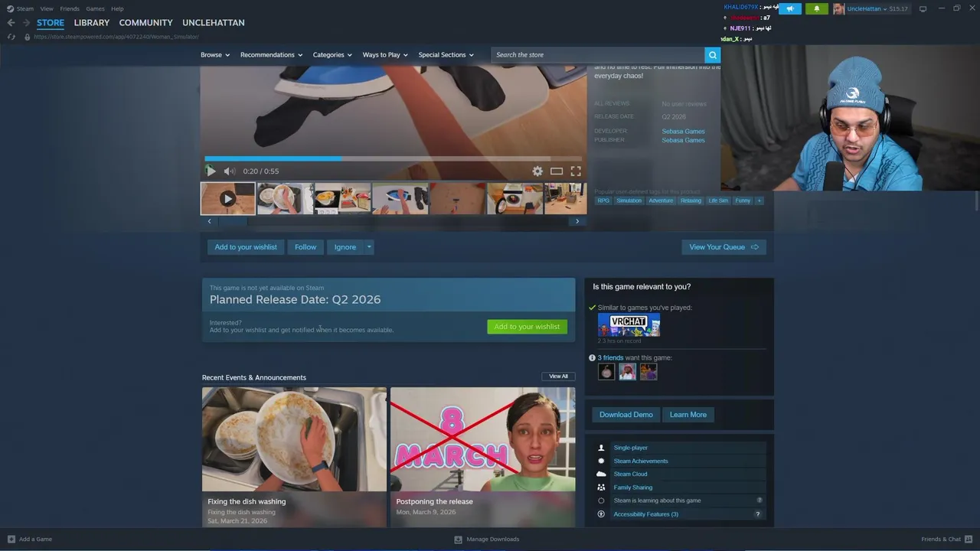Expand the Categories dropdown
Screen dimensions: 980x551
332,55
